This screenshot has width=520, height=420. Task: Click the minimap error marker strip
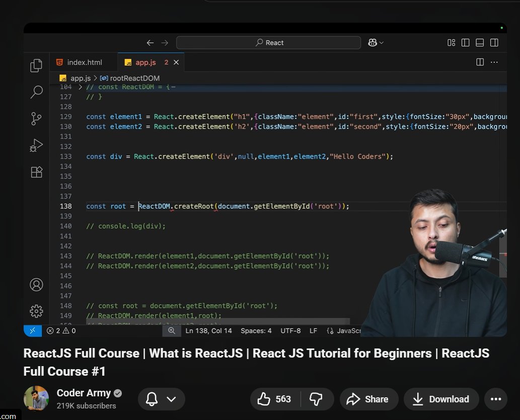(503, 254)
